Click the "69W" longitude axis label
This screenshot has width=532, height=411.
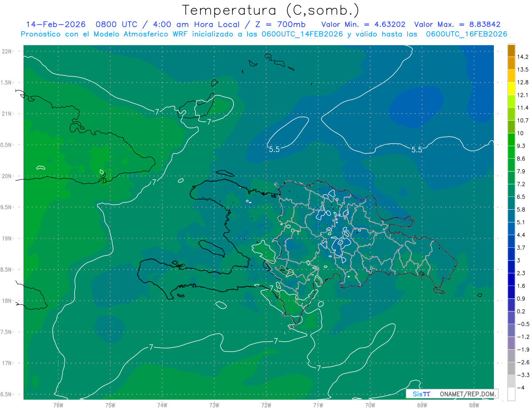[422, 405]
